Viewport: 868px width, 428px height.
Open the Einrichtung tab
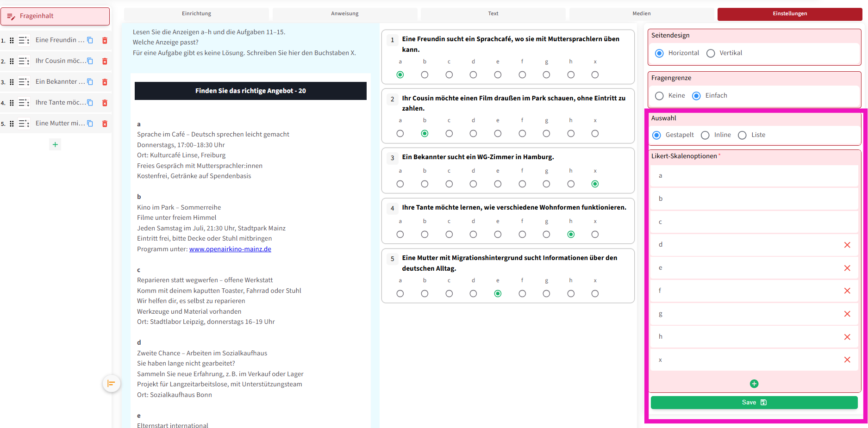[x=196, y=14]
